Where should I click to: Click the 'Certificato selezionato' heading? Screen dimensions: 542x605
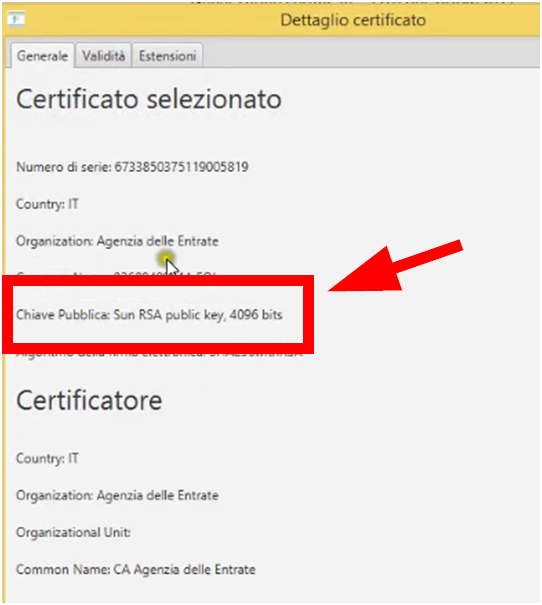pyautogui.click(x=149, y=100)
